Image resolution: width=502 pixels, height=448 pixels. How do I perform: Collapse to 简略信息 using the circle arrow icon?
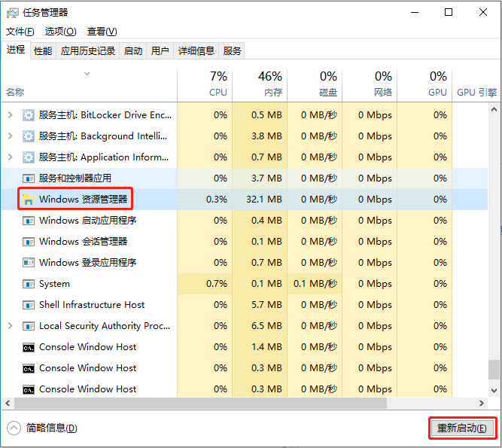(14, 428)
